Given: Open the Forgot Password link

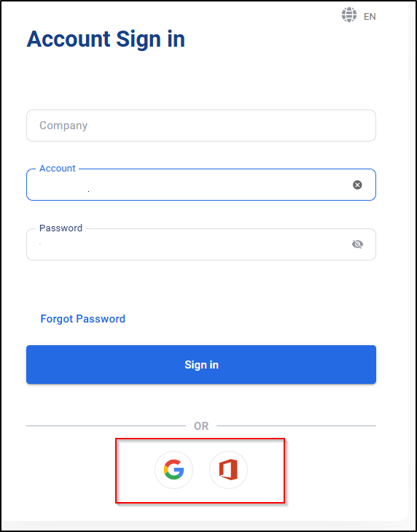Looking at the screenshot, I should coord(82,319).
